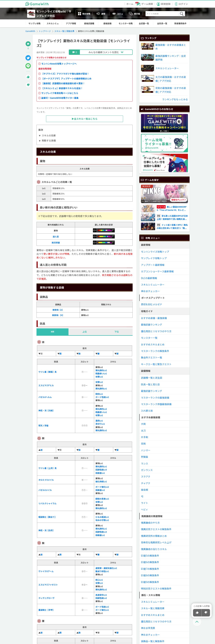The image size is (215, 644).
Task: Select the MR armor tab
Action: [53, 332]
